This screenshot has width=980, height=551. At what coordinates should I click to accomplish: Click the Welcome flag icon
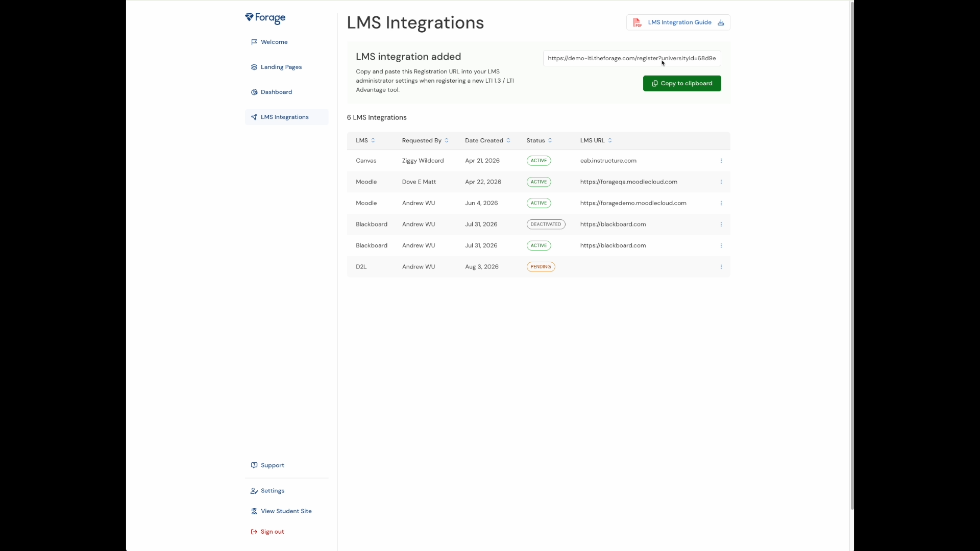pos(254,42)
